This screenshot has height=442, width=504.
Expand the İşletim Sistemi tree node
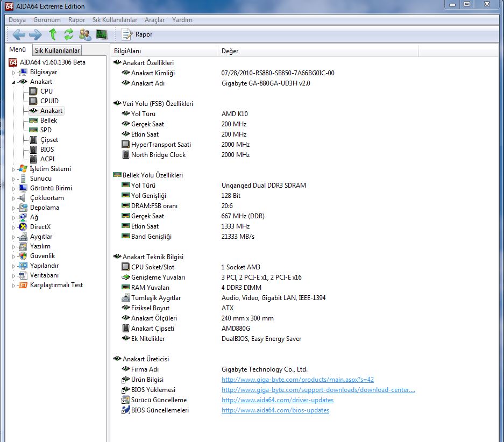(13, 169)
